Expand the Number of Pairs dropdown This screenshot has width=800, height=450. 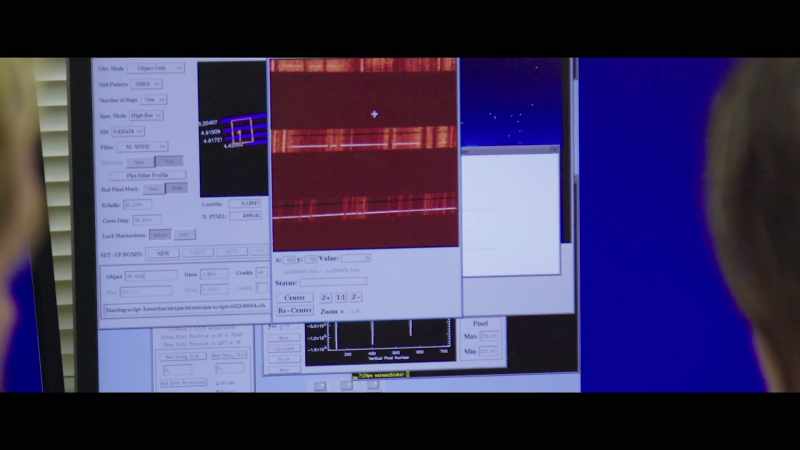154,99
